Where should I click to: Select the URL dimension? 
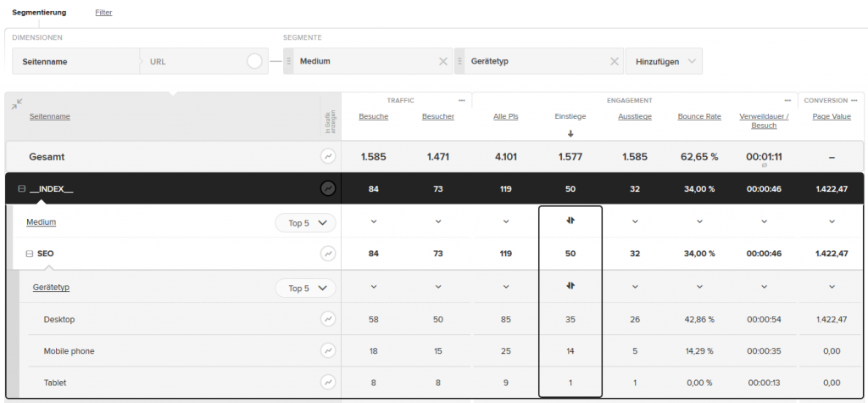pyautogui.click(x=159, y=62)
